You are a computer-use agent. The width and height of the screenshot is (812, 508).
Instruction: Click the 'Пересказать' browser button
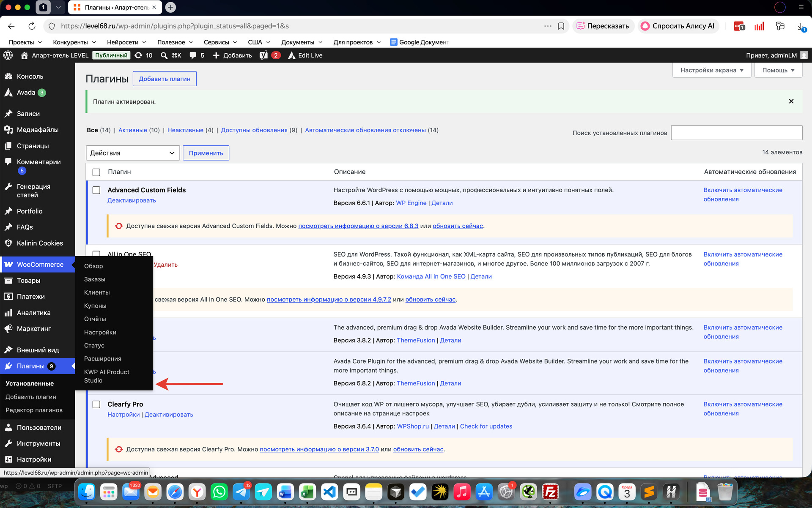pos(603,26)
